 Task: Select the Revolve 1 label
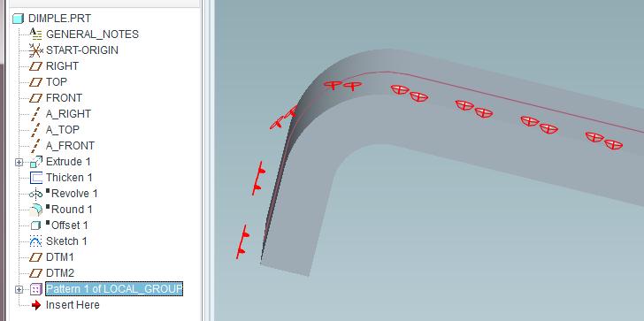pos(74,194)
